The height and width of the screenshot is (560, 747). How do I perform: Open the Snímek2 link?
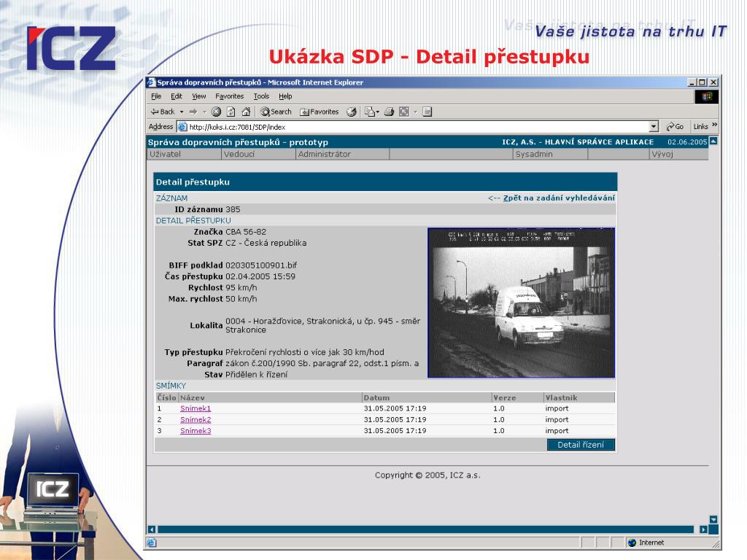(196, 419)
